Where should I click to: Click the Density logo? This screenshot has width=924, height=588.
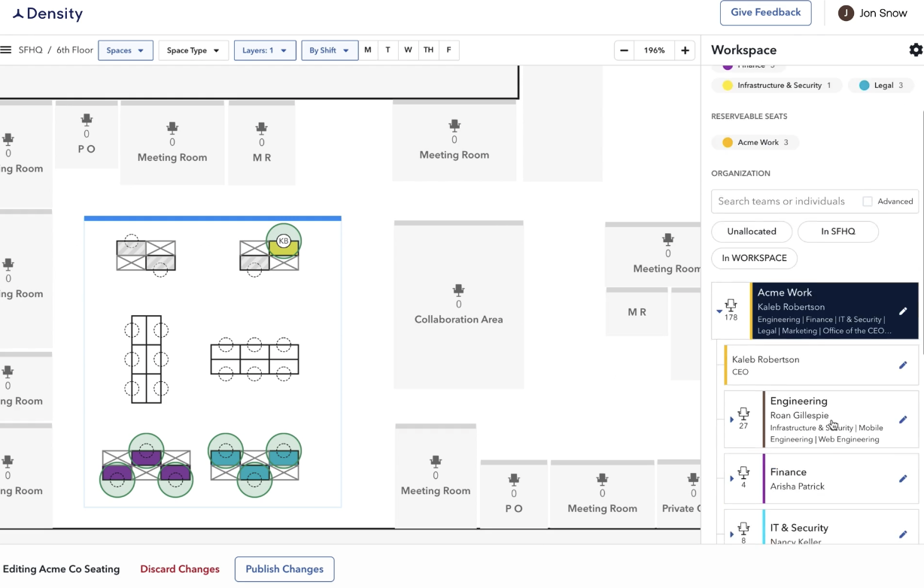tap(48, 14)
